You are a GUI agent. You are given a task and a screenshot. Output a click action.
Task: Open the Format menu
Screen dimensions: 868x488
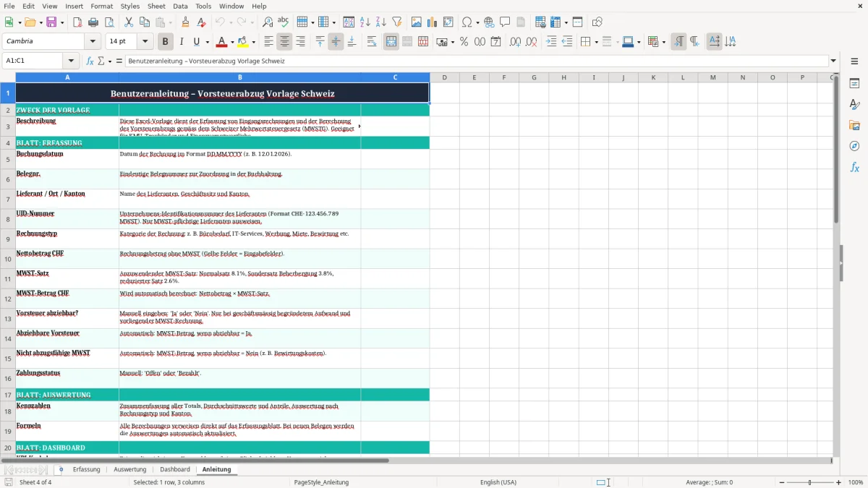coord(102,6)
